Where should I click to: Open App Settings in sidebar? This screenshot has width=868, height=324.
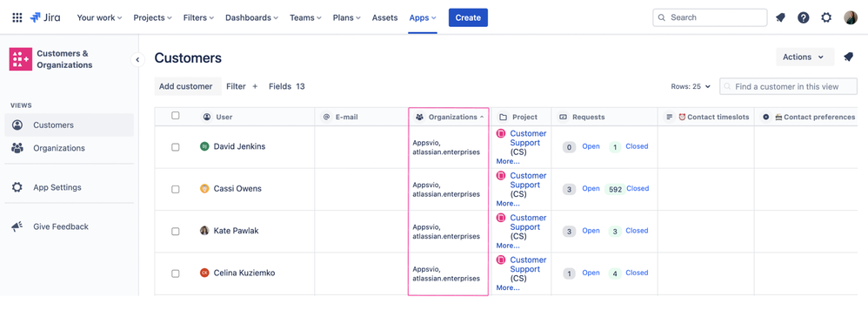point(70,187)
